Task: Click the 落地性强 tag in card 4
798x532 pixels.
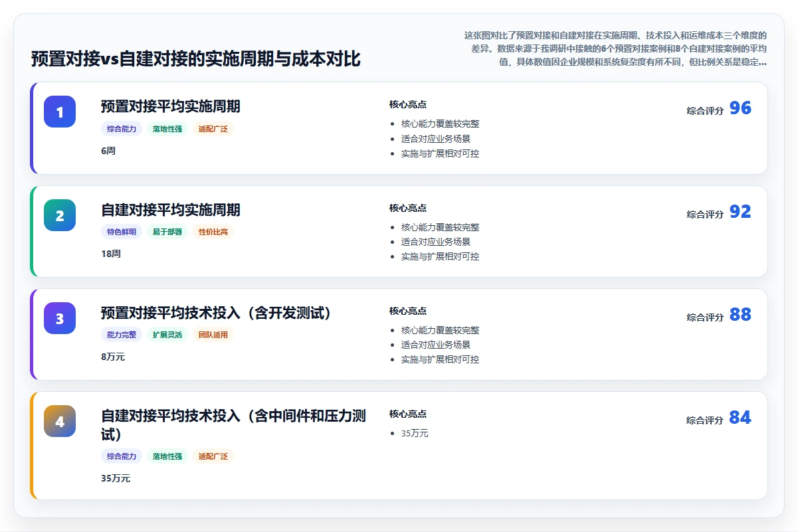Action: 167,456
